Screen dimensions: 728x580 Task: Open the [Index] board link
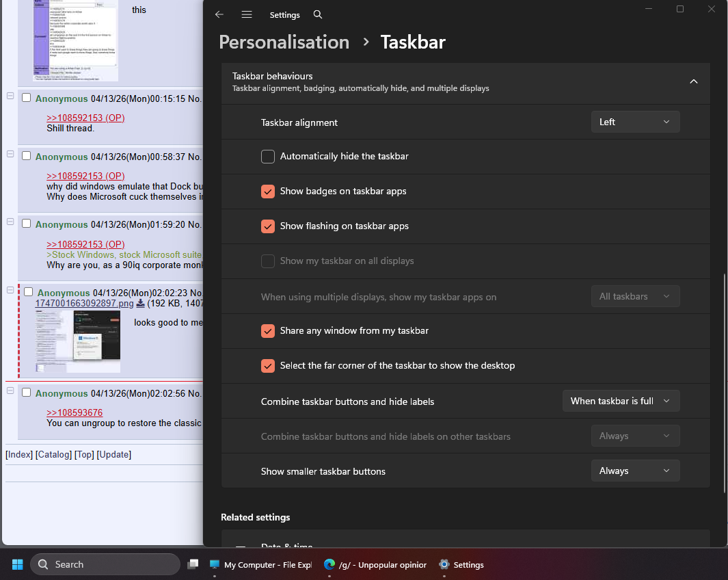click(19, 454)
